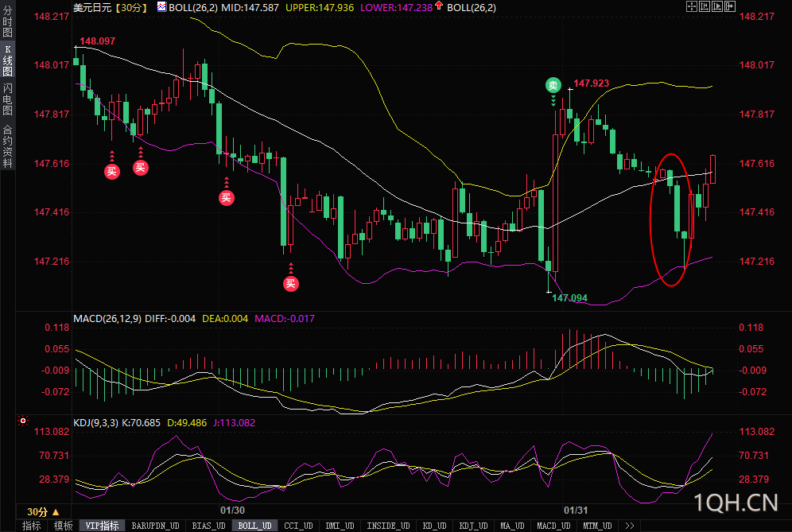This screenshot has width=792, height=532.
Task: Select the MACD_UD indicator tab
Action: 553,526
